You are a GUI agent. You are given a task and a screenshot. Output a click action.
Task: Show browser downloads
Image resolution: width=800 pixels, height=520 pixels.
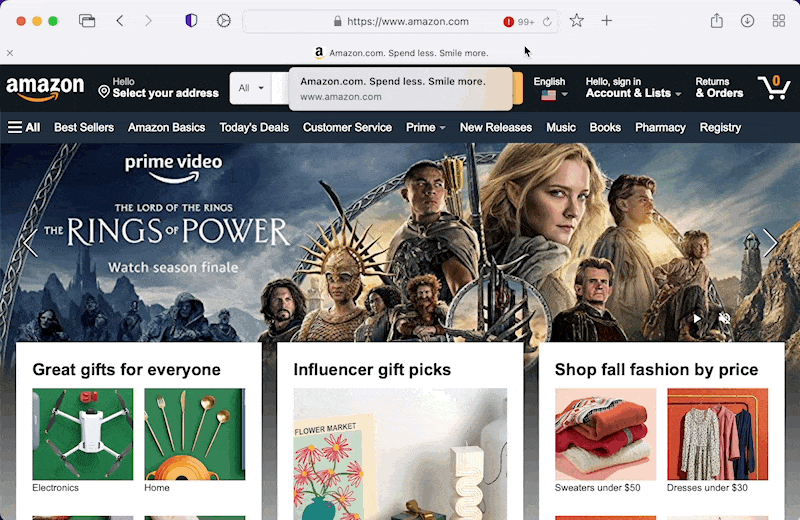[747, 21]
